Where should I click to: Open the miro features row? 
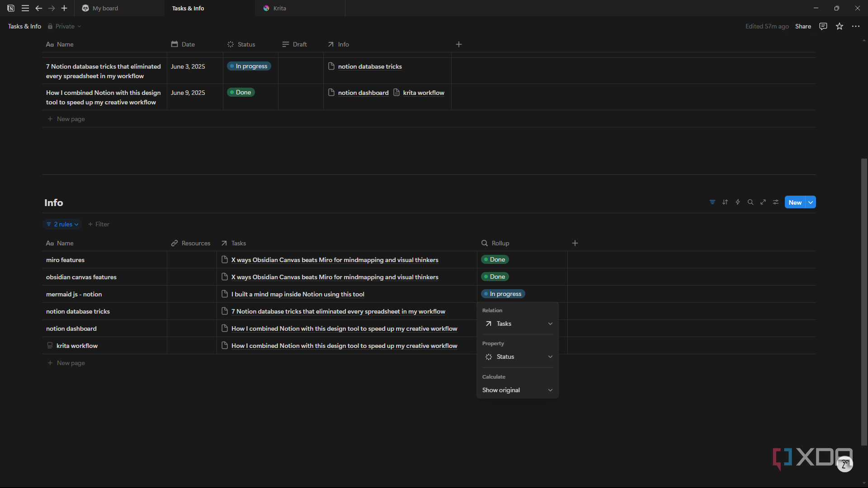tap(65, 260)
